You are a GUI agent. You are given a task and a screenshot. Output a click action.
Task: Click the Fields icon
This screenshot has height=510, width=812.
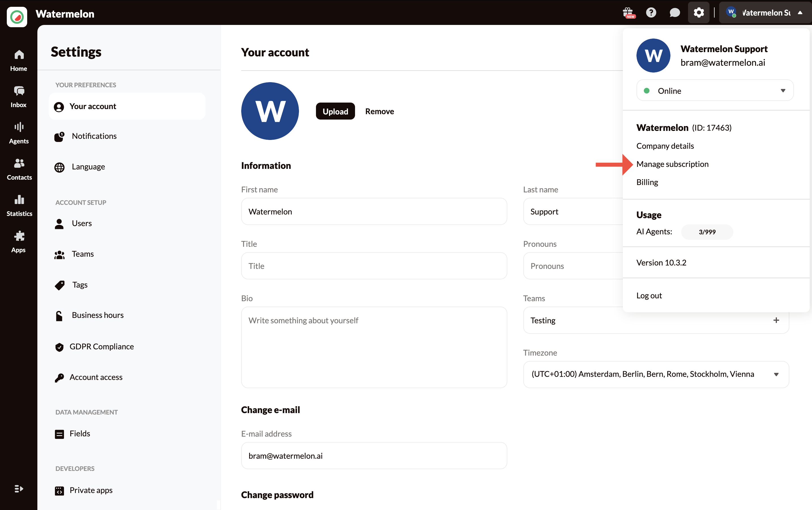point(59,434)
